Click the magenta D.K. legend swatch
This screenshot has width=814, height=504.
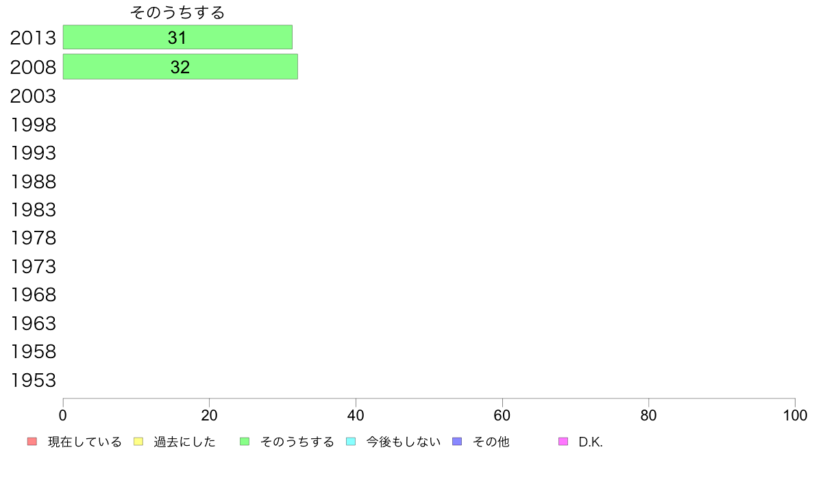[x=563, y=442]
